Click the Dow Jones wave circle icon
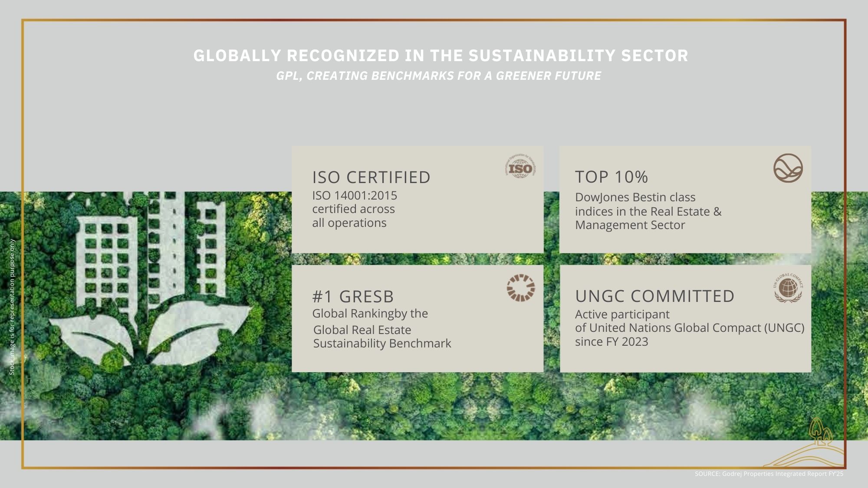 point(788,168)
